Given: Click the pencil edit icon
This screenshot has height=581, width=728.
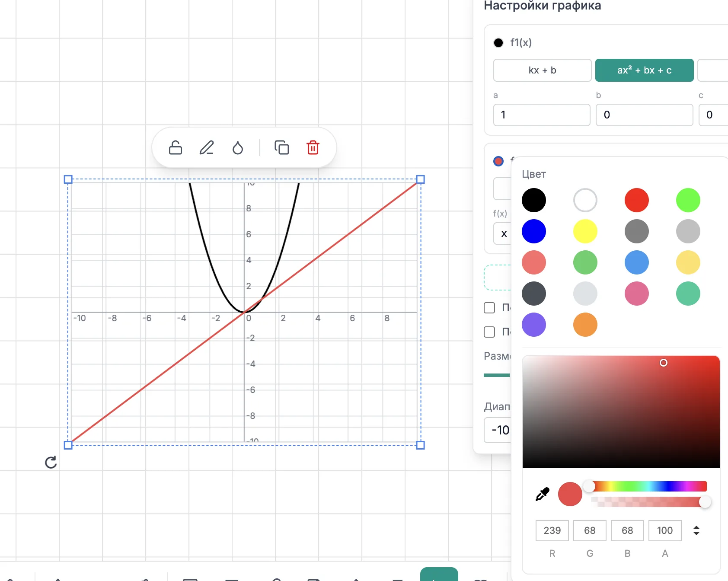Looking at the screenshot, I should 207,148.
